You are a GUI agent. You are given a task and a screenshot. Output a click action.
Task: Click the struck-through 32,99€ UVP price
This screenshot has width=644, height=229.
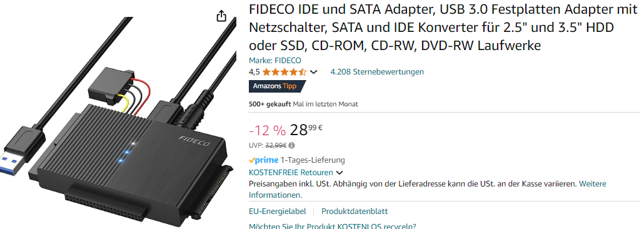[276, 145]
